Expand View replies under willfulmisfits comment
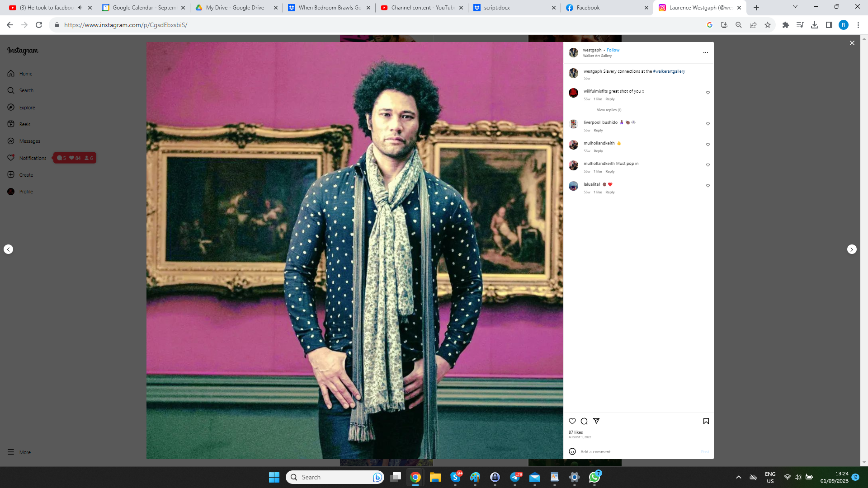Screen dimensions: 868x488 [x=609, y=110]
